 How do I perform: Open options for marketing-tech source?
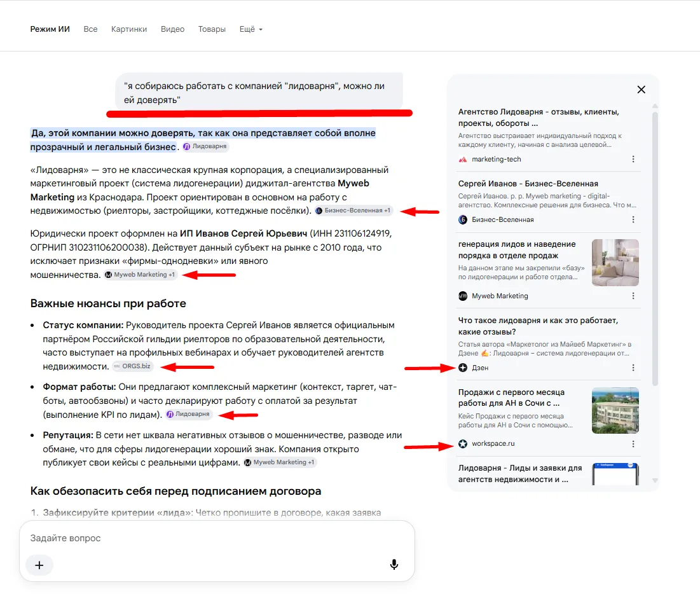pos(633,159)
